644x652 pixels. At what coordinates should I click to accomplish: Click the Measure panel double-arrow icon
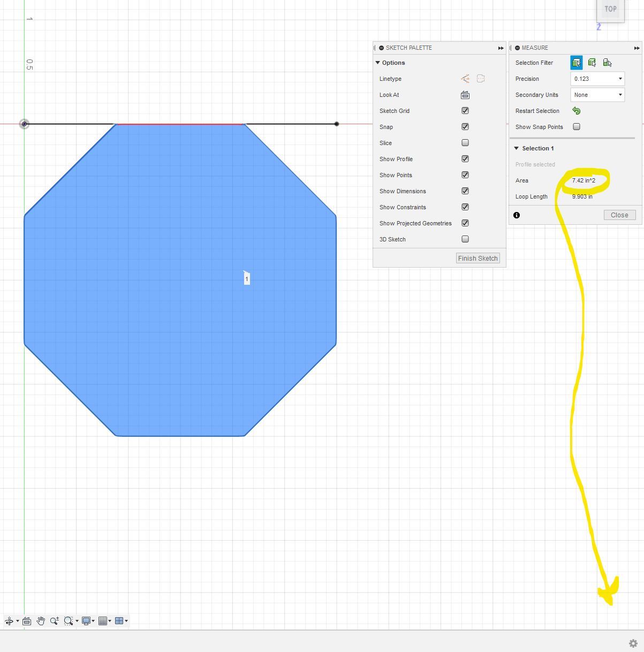[x=637, y=48]
